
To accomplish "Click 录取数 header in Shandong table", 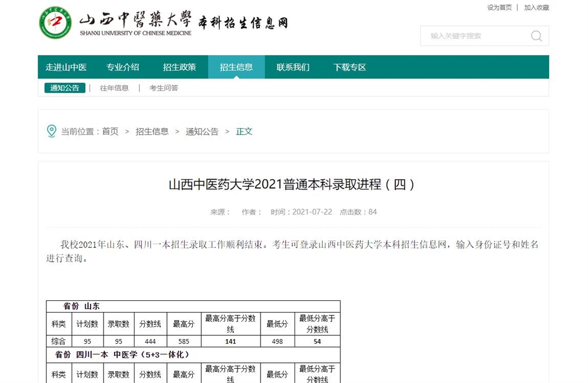I will 119,324.
